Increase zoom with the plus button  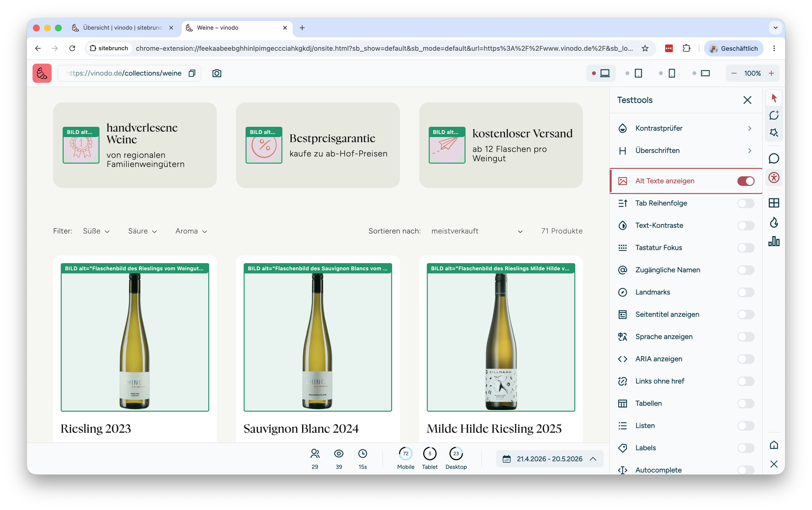pyautogui.click(x=771, y=73)
